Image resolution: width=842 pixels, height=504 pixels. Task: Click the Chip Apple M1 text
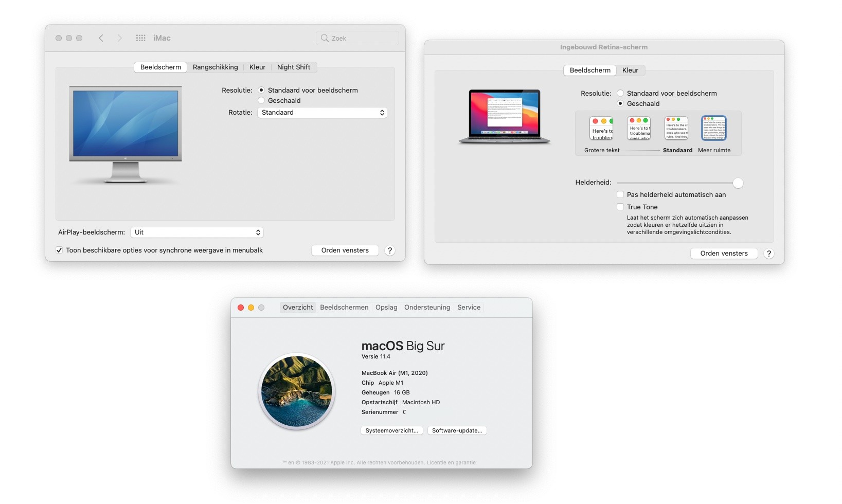point(382,383)
